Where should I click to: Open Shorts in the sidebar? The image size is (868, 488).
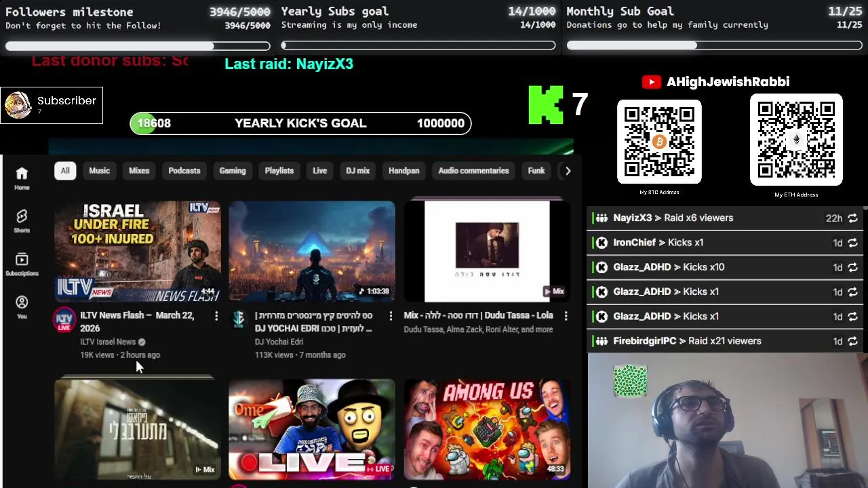pyautogui.click(x=22, y=221)
